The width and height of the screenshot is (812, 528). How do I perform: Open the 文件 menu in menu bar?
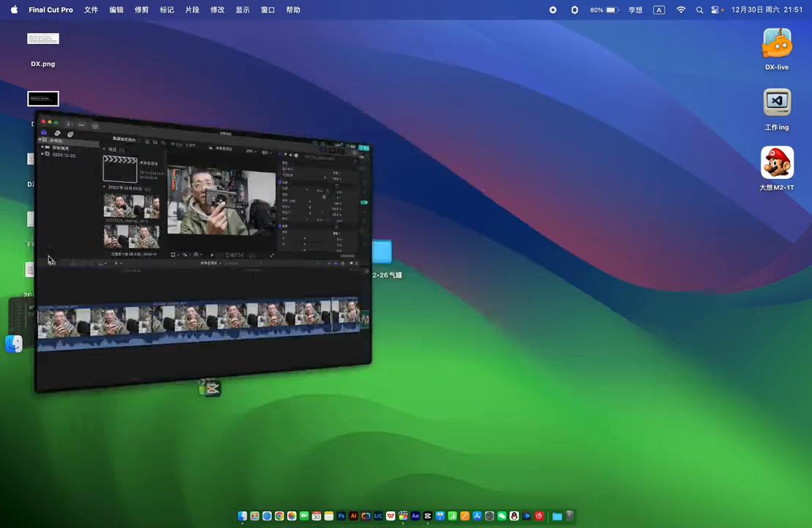91,10
